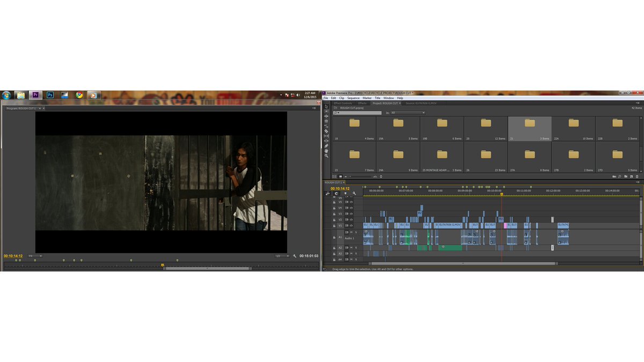Click the Premiere Pro taskbar icon
This screenshot has height=362, width=644.
(x=35, y=95)
